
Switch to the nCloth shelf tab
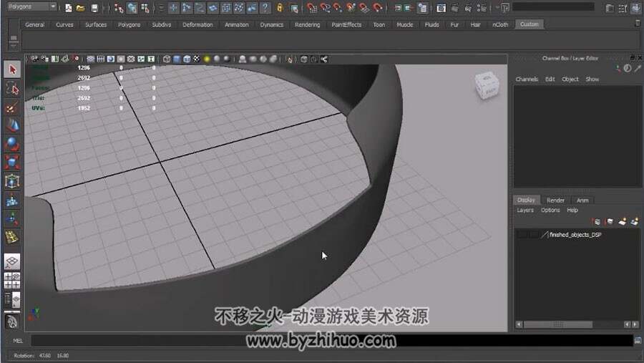pos(500,24)
